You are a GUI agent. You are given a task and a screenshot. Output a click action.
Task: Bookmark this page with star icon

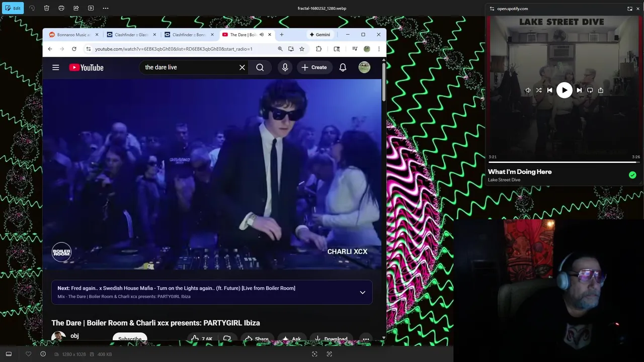tap(302, 49)
